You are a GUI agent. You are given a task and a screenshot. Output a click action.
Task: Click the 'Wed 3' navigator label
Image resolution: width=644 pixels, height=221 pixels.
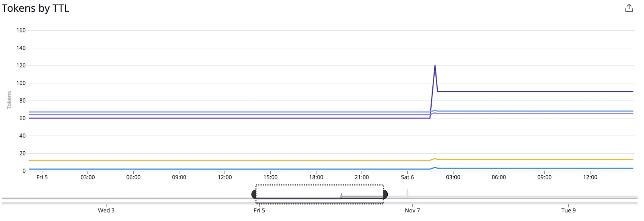click(x=106, y=210)
